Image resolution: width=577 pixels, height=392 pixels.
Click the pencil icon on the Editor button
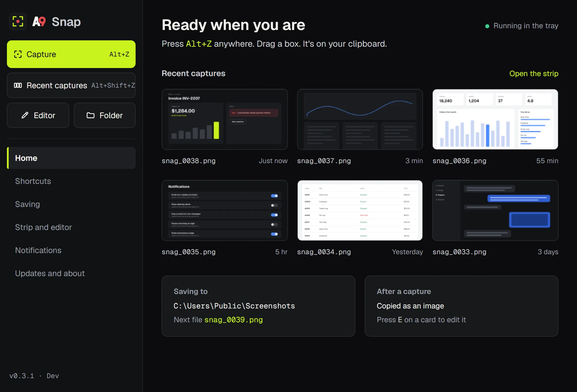coord(25,115)
